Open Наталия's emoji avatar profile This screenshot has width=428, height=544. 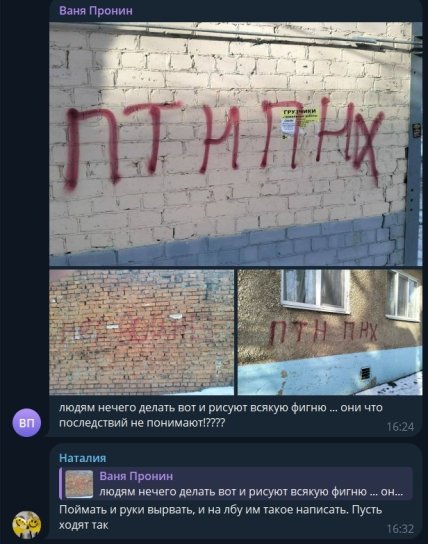[27, 525]
